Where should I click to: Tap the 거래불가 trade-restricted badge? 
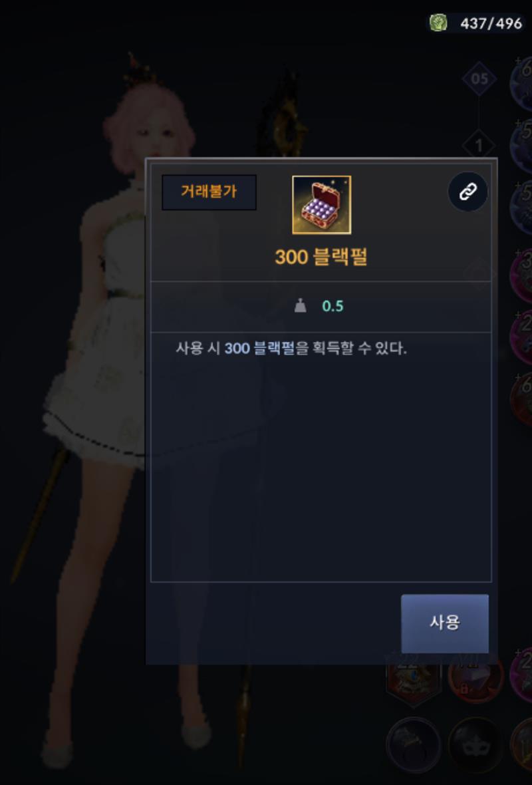pyautogui.click(x=209, y=192)
